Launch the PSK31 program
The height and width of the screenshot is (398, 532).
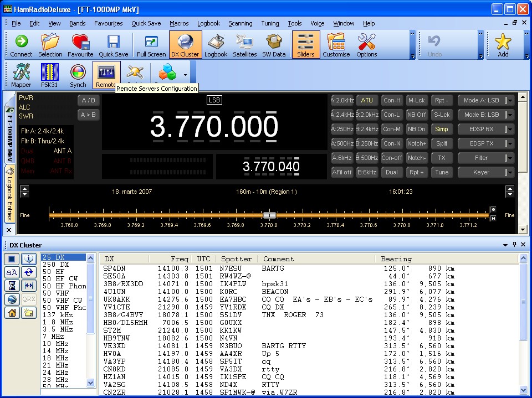(49, 75)
